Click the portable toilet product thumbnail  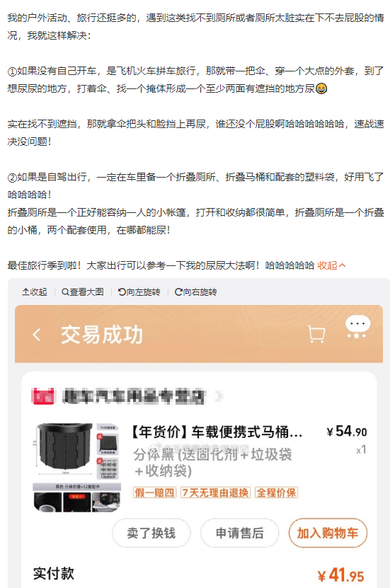[x=77, y=467]
